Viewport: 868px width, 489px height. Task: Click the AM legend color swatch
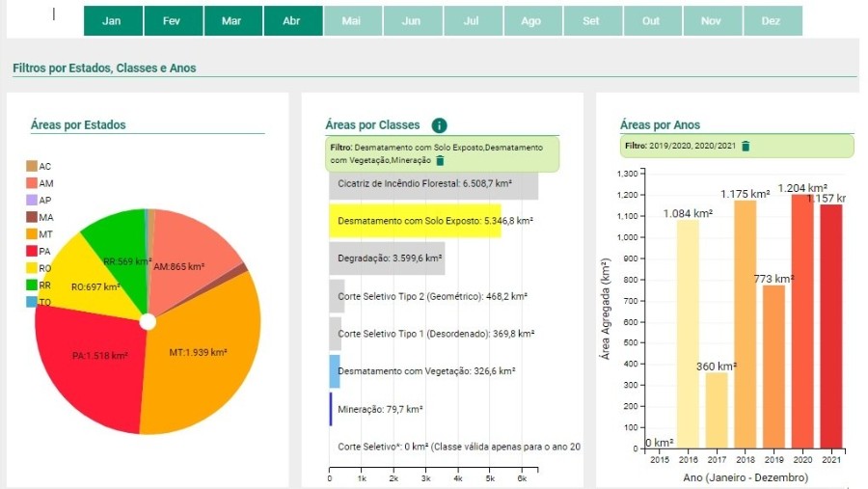32,182
